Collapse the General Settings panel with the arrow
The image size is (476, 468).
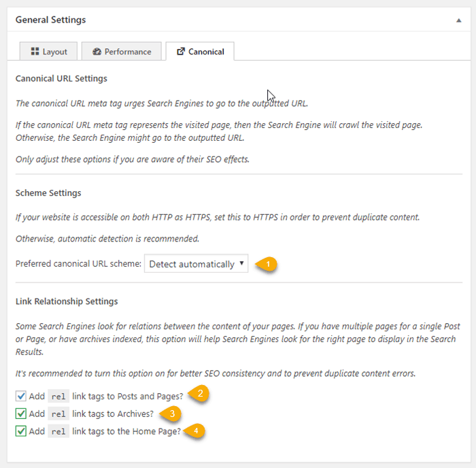pos(459,20)
